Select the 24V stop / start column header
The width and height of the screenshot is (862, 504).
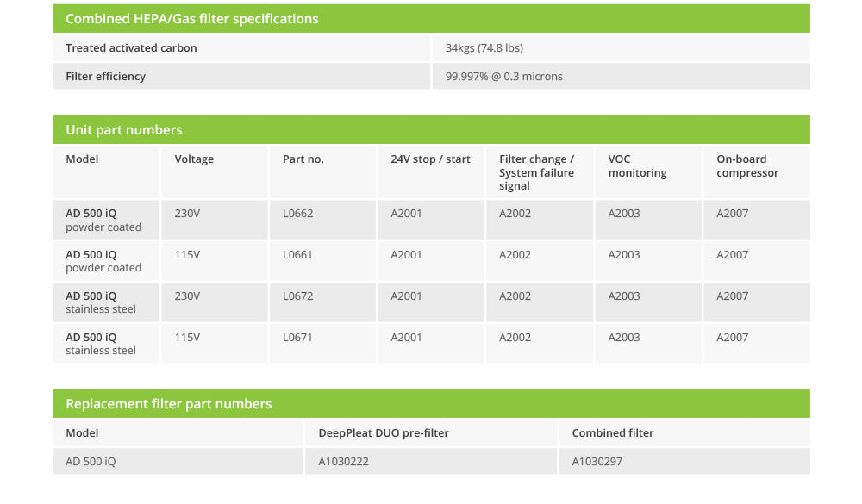point(430,159)
